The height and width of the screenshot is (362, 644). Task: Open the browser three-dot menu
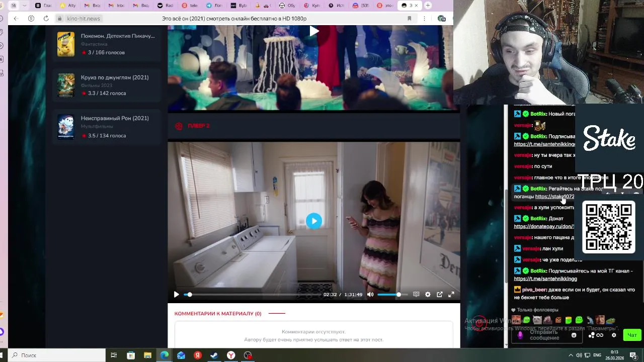[x=424, y=19]
